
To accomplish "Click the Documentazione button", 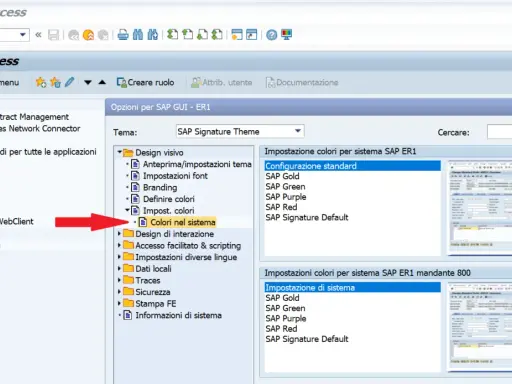I will [302, 82].
